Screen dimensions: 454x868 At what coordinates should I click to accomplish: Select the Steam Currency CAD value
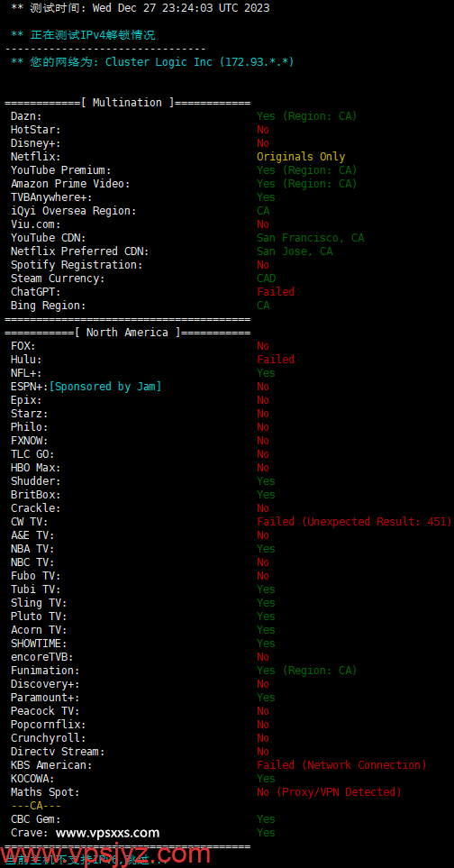(x=266, y=279)
